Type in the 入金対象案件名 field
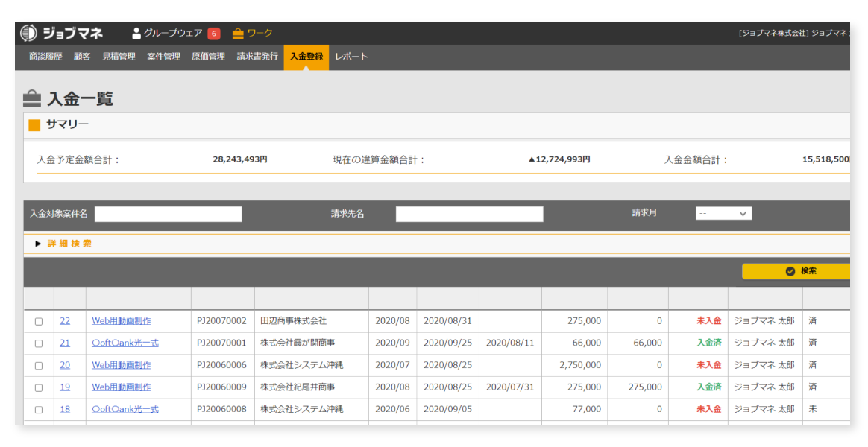 click(x=168, y=215)
